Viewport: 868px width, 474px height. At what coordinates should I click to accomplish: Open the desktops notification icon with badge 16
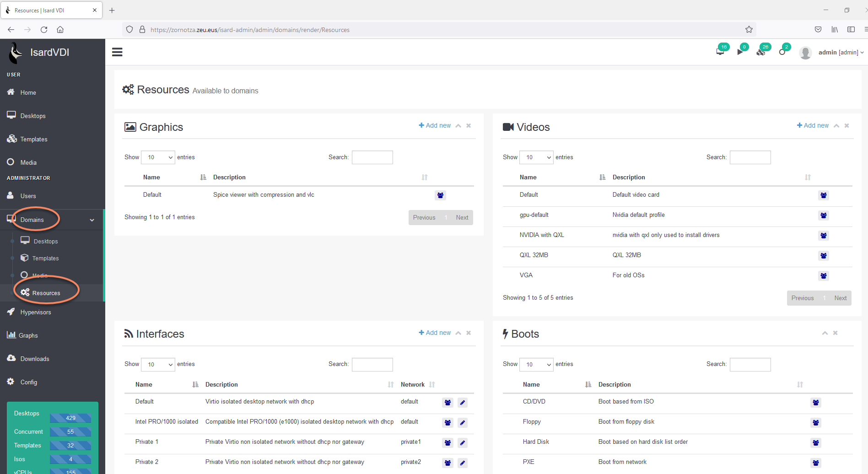[720, 52]
